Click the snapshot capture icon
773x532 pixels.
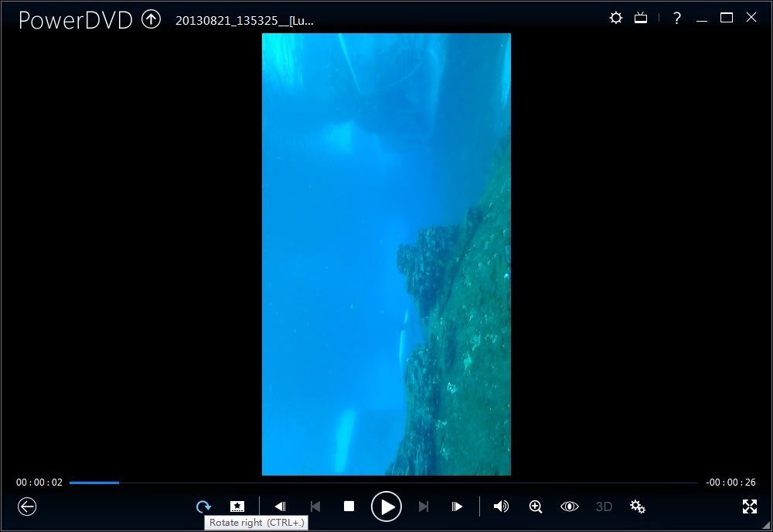(x=237, y=506)
